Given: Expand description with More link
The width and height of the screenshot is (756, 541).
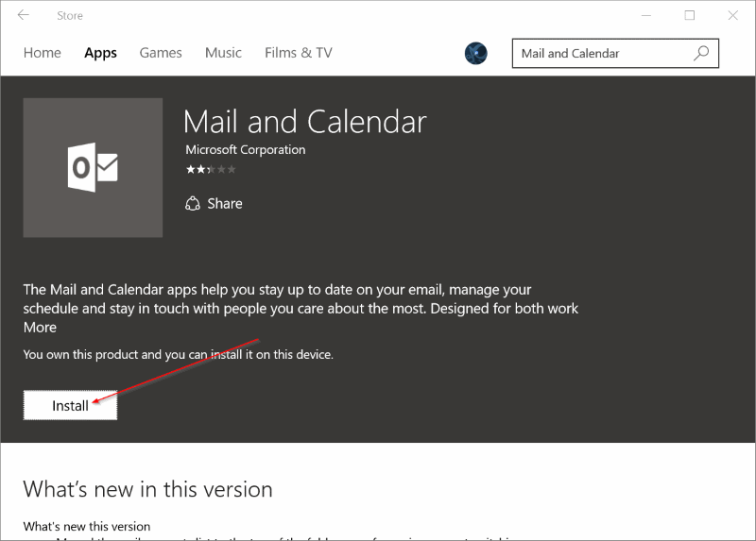Looking at the screenshot, I should click(x=40, y=328).
